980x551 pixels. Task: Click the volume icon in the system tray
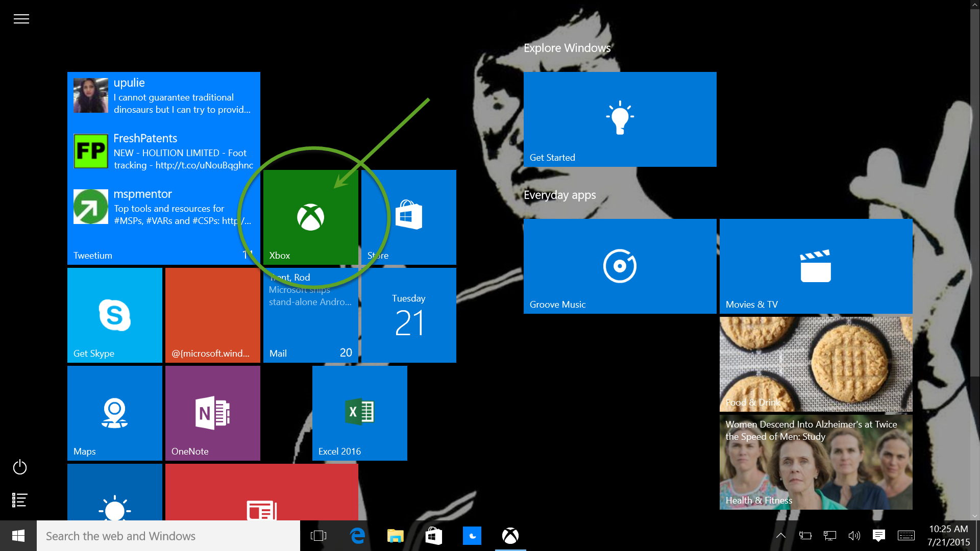point(855,536)
